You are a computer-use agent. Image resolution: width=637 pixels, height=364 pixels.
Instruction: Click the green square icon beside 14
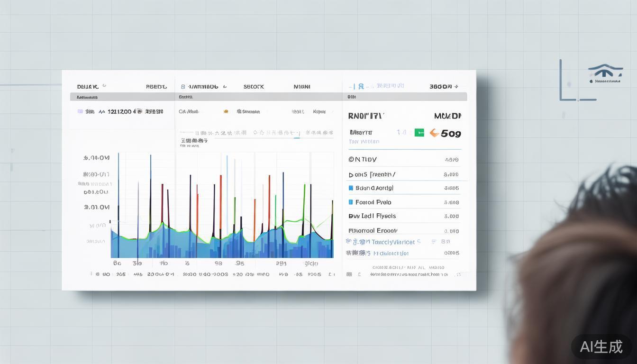click(x=419, y=133)
